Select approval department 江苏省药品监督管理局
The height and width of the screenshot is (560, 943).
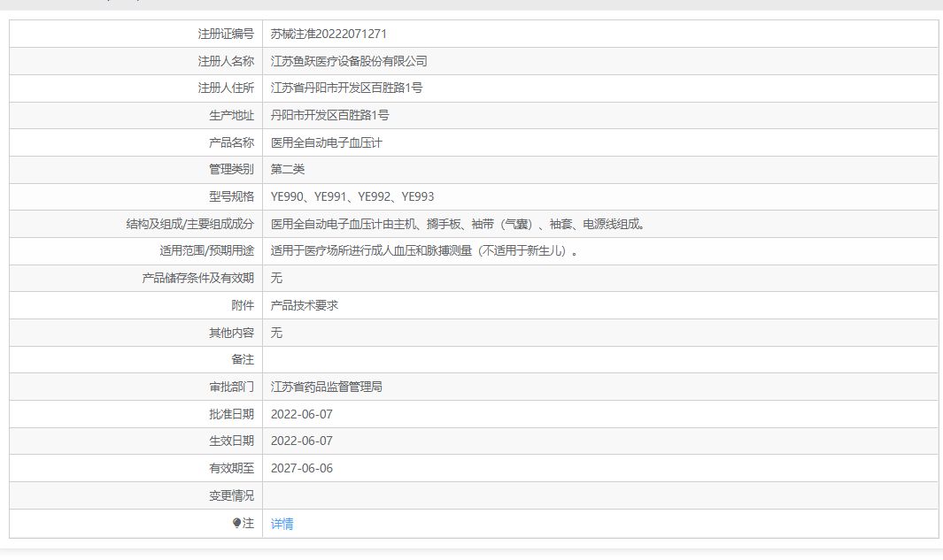pos(327,387)
